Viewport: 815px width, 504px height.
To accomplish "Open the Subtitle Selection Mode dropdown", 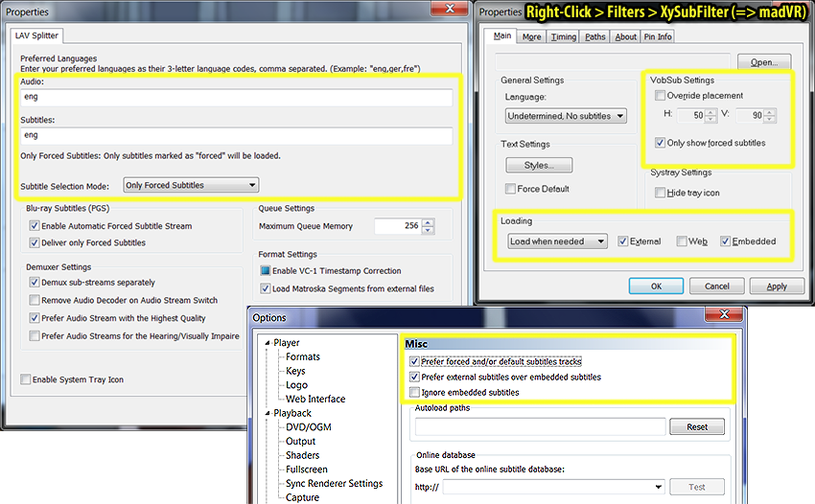I will tap(192, 185).
